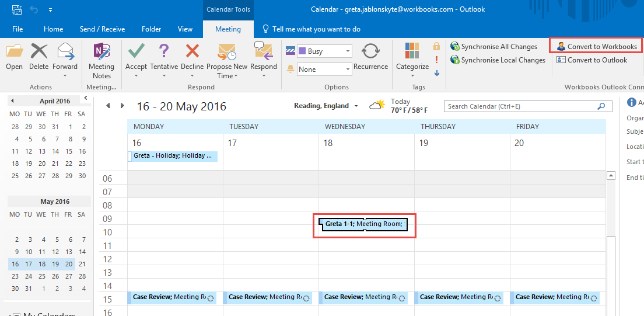Select 18 in May 2016 mini calendar
Viewport: 644px width, 316px height.
click(x=41, y=264)
